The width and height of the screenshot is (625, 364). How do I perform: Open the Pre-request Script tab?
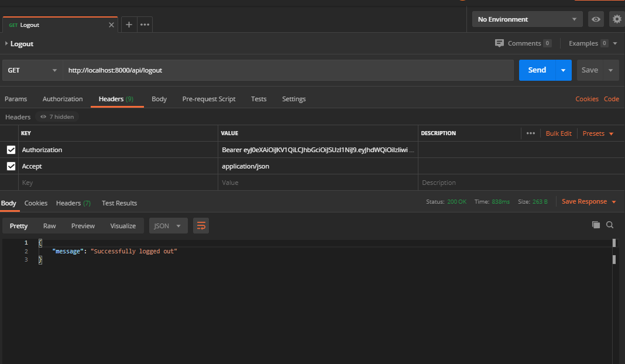coord(209,99)
